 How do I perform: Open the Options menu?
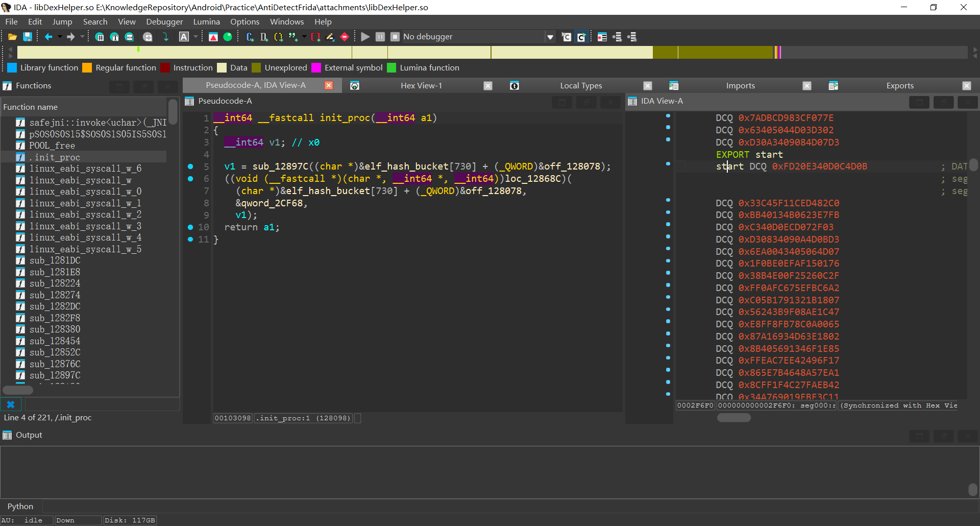click(x=245, y=22)
